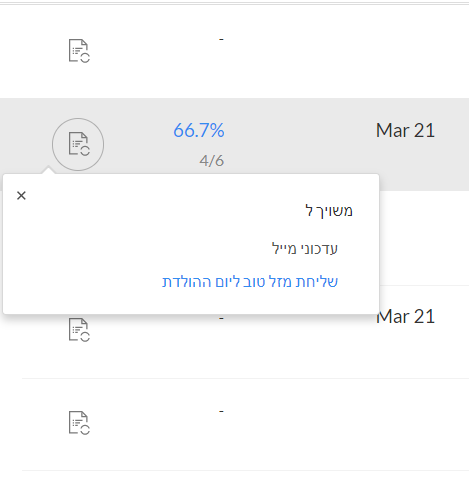Click the dash value in the topmost row
469x478 pixels.
tap(221, 39)
